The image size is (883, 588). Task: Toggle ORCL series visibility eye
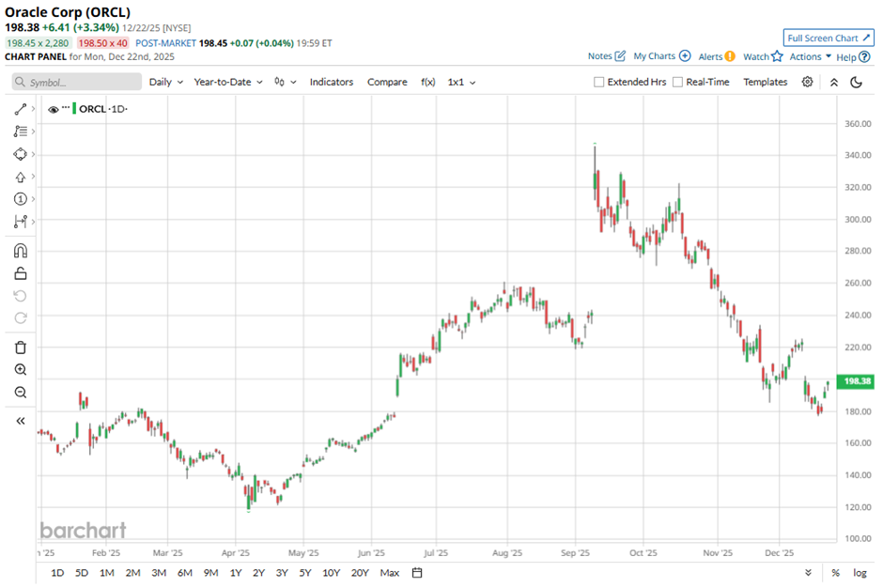53,109
